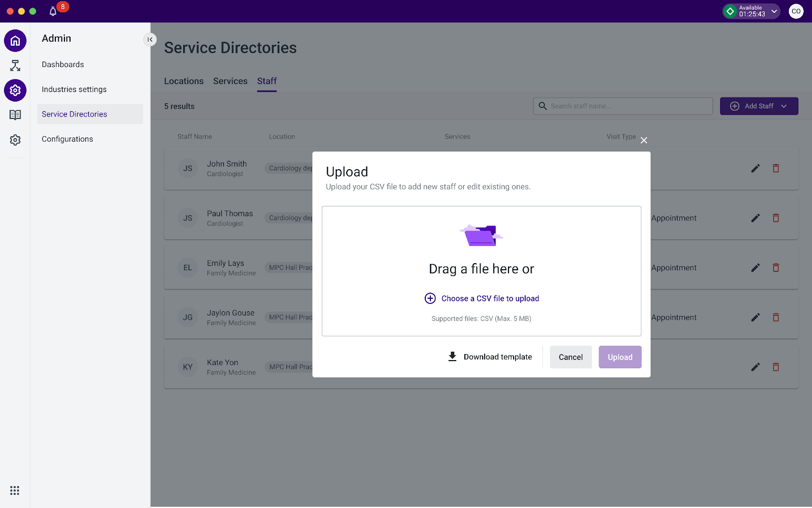Click the plus icon to choose a CSV
The width and height of the screenshot is (812, 508).
click(x=430, y=298)
